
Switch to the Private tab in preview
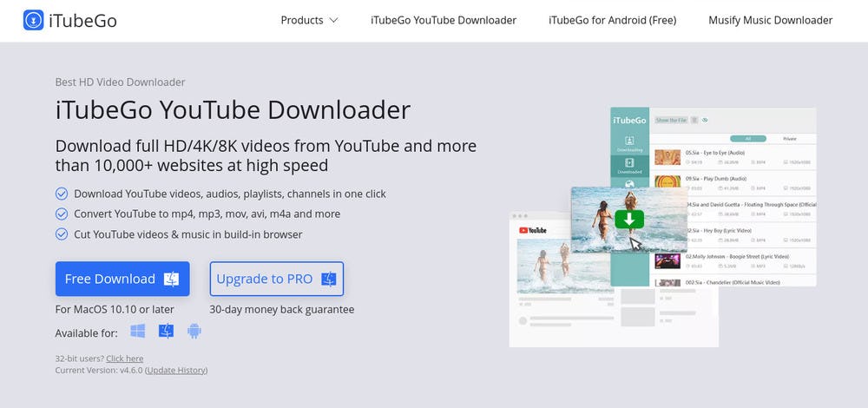[789, 138]
